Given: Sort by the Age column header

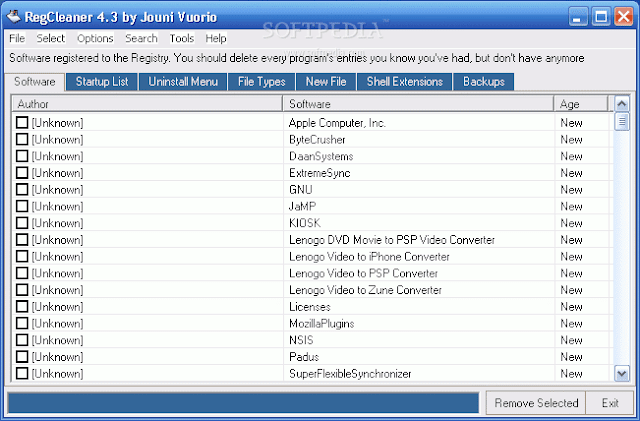Looking at the screenshot, I should click(581, 104).
